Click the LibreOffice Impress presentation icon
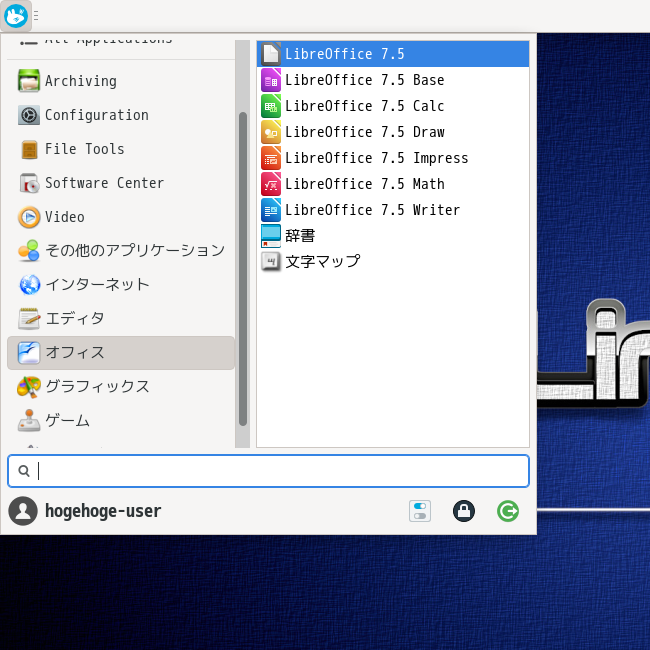 tap(271, 158)
